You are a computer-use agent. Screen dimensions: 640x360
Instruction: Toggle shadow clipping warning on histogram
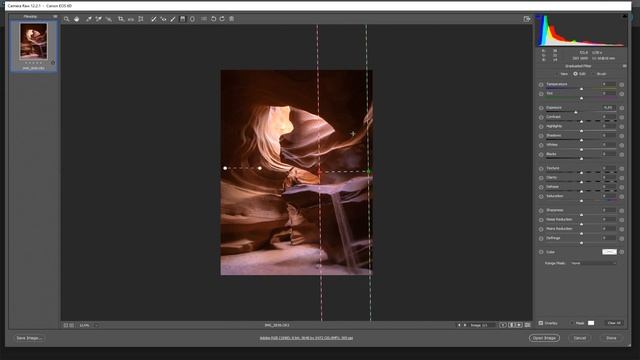(538, 16)
